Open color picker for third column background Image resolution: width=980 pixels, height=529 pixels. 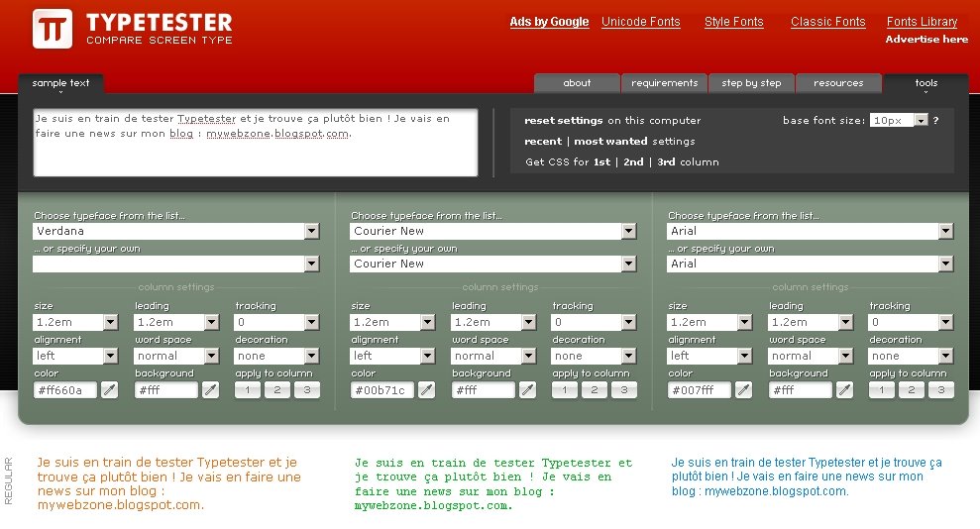844,390
